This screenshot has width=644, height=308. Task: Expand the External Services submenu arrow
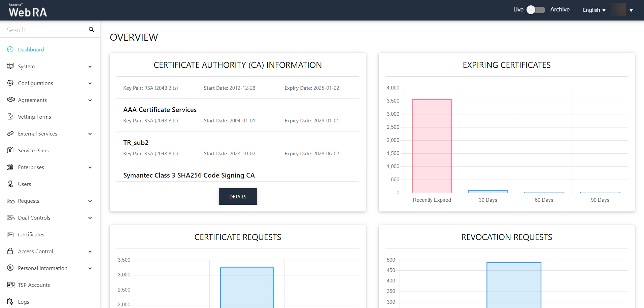coord(90,134)
